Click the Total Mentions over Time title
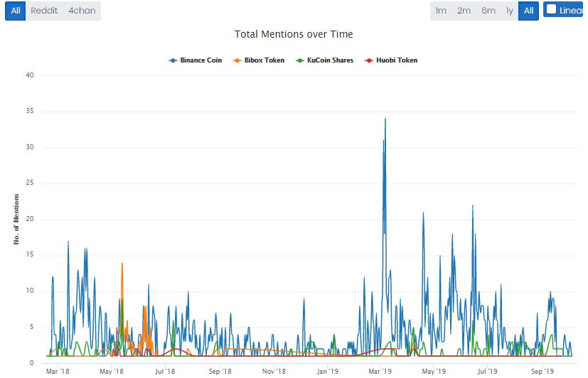The image size is (588, 378). pyautogui.click(x=294, y=34)
